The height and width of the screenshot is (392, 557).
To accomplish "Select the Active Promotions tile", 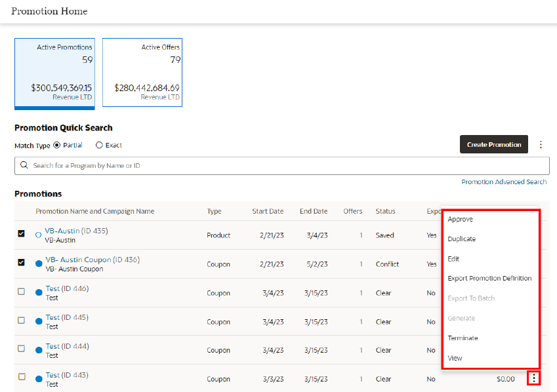I will (54, 73).
